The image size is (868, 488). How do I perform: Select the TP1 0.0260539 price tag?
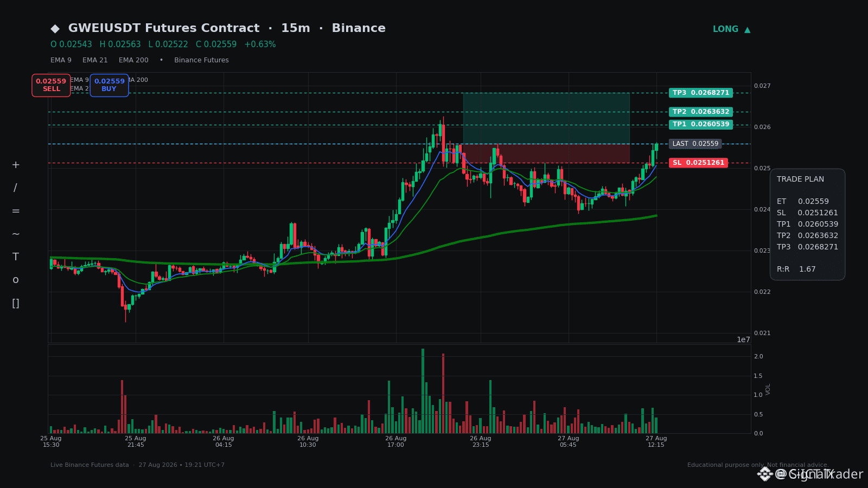(701, 125)
